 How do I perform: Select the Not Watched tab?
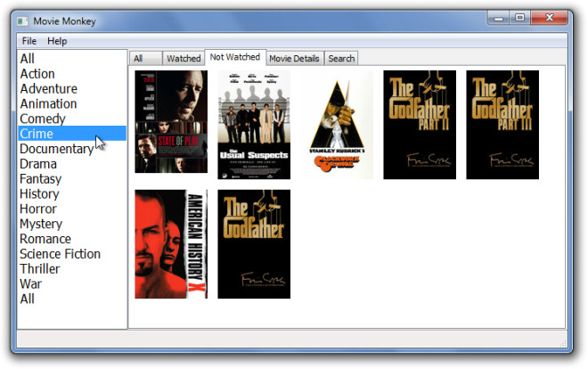click(235, 57)
